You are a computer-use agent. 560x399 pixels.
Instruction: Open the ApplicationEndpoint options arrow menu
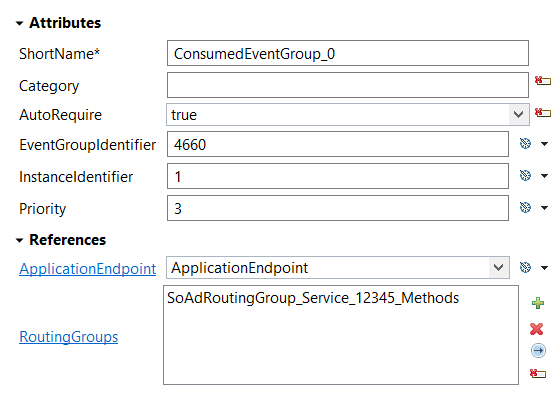pos(544,268)
